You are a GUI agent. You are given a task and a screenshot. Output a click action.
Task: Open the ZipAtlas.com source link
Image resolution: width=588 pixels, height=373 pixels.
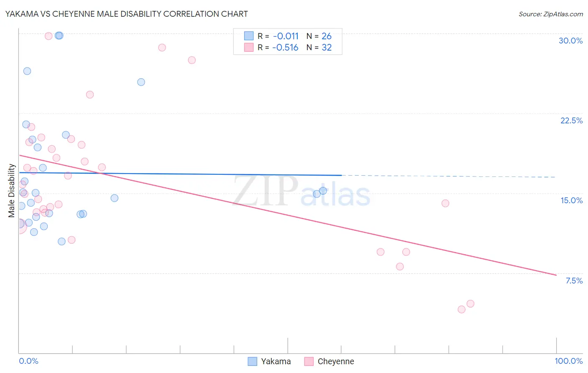[551, 14]
